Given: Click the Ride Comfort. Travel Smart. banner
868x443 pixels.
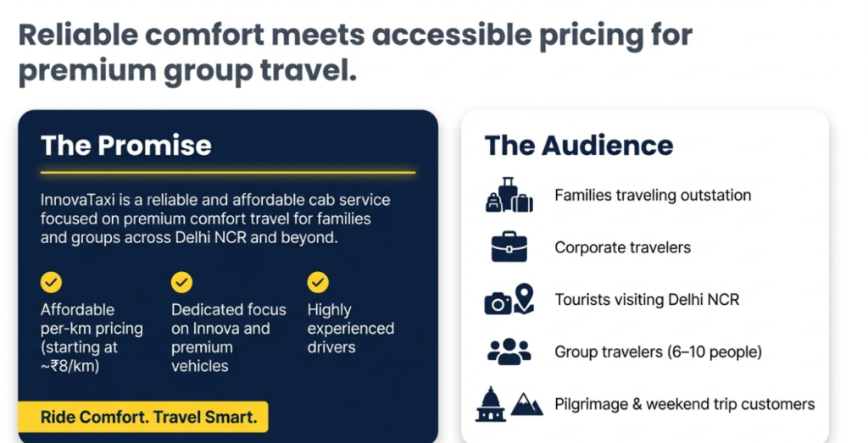Looking at the screenshot, I should pos(142,417).
